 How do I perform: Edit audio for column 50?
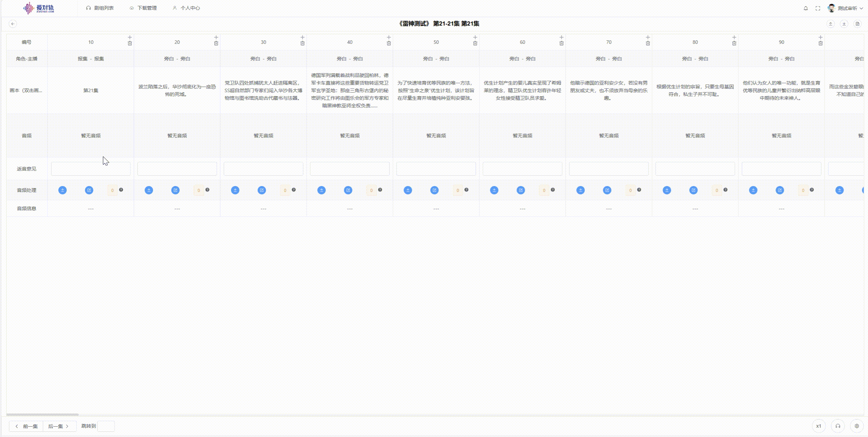[434, 190]
